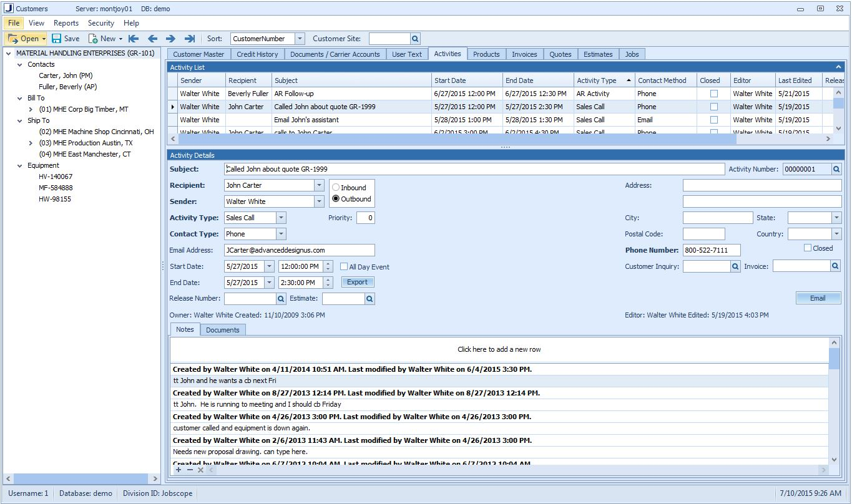Click the Export button
Viewport: 852px width, 504px height.
pyautogui.click(x=357, y=282)
